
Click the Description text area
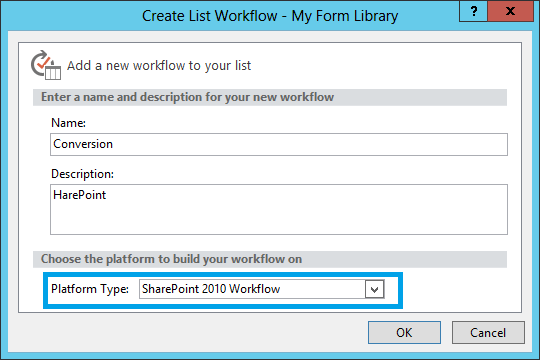279,209
